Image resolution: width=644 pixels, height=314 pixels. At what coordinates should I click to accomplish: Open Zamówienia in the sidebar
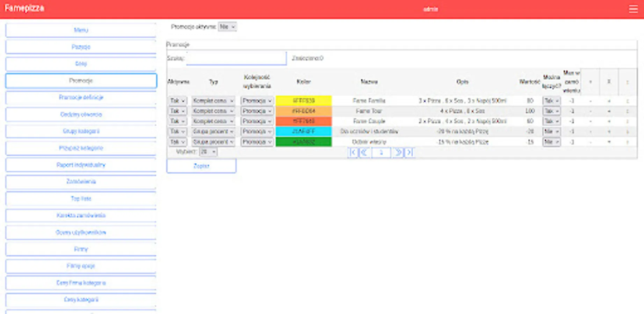click(81, 182)
